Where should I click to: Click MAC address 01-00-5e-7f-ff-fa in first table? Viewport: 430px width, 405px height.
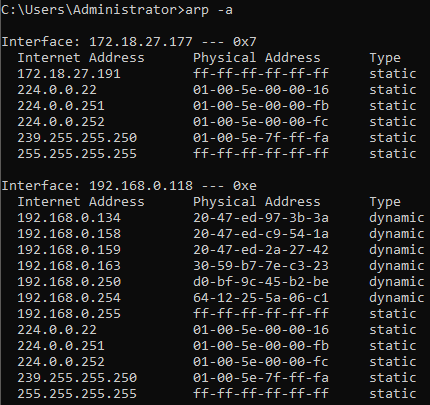(261, 138)
